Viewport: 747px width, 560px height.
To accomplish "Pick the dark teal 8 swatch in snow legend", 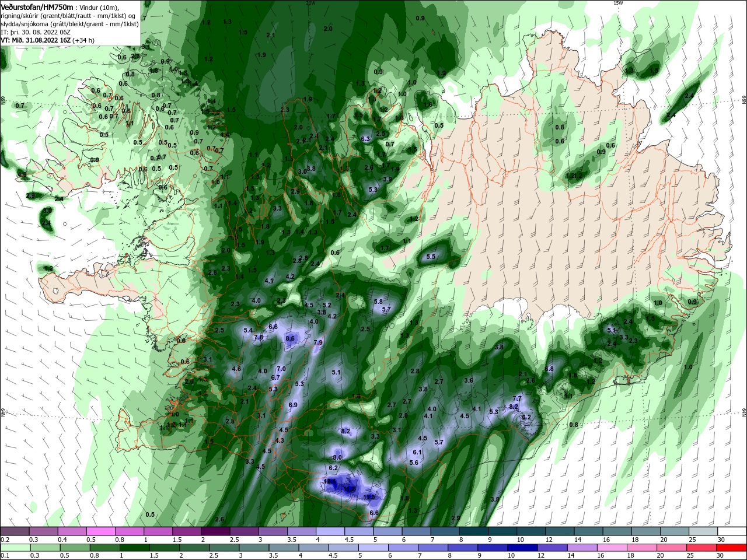I will click(x=474, y=531).
